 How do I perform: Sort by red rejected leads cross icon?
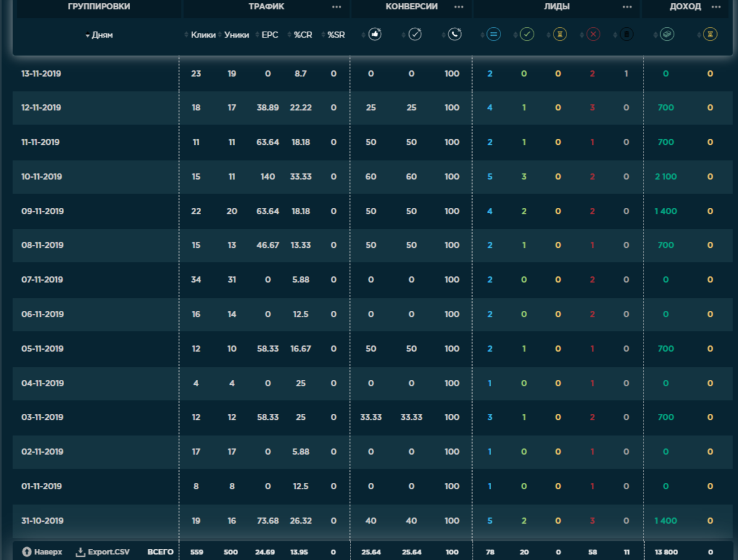coord(593,35)
